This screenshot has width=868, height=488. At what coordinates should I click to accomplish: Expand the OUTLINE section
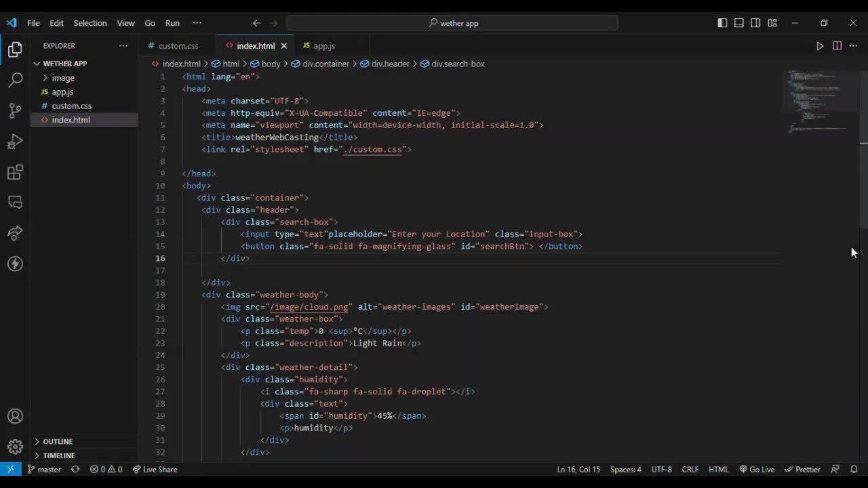point(84,441)
